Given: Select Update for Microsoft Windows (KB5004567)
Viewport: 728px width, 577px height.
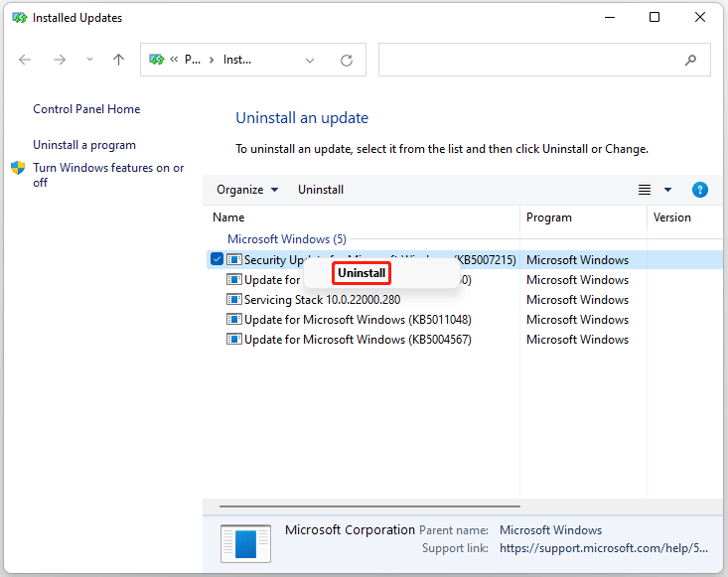Looking at the screenshot, I should [x=358, y=340].
